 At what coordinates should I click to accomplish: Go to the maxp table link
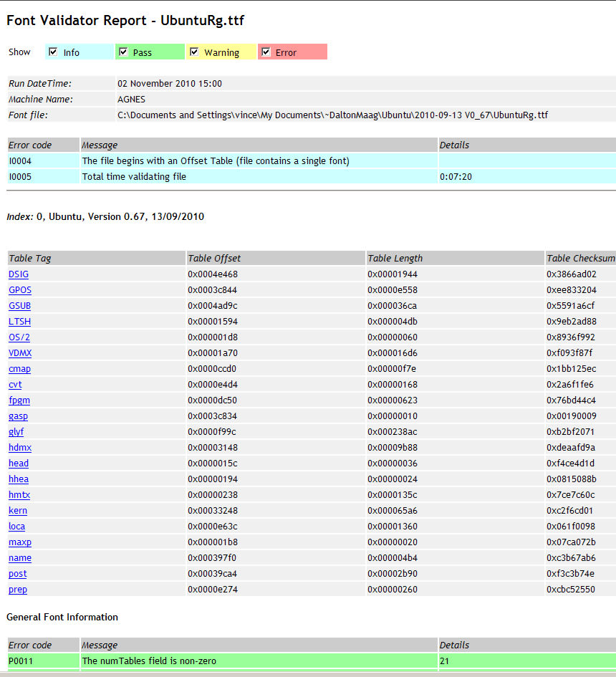click(x=20, y=542)
